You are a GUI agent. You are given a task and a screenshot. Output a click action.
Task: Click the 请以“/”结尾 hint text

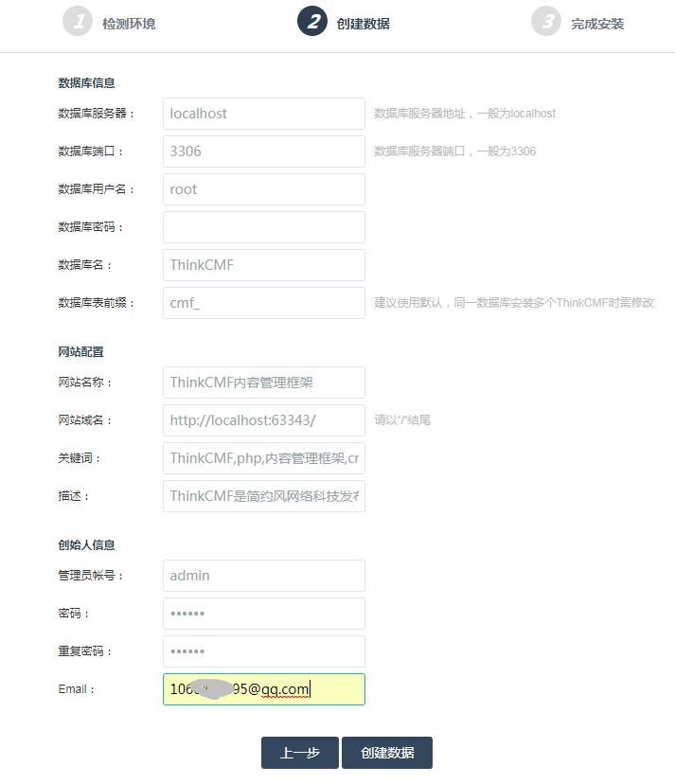pyautogui.click(x=402, y=420)
